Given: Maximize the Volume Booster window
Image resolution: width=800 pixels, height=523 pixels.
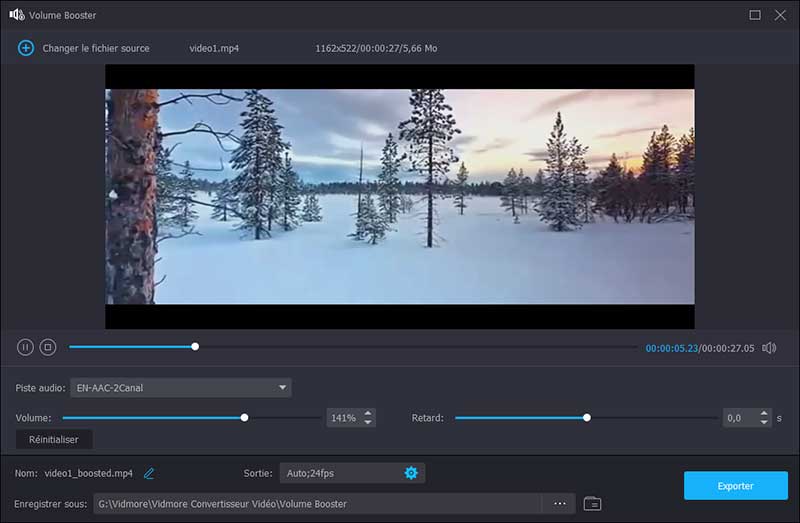Looking at the screenshot, I should [755, 15].
